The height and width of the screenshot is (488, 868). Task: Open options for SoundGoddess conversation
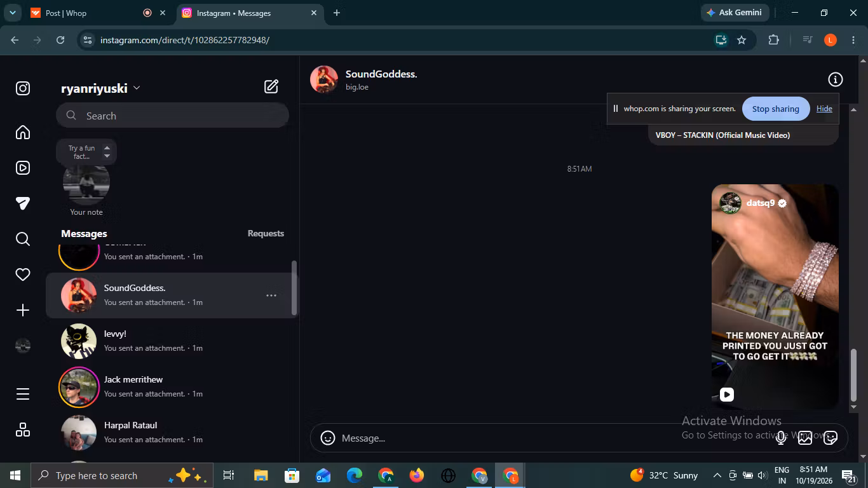(x=271, y=295)
